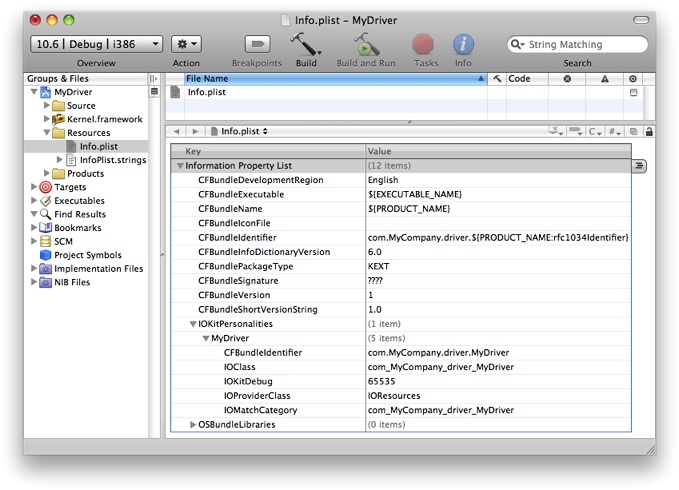Collapse the Information Property List root
Viewport: 679px width, 490px height.
[180, 166]
